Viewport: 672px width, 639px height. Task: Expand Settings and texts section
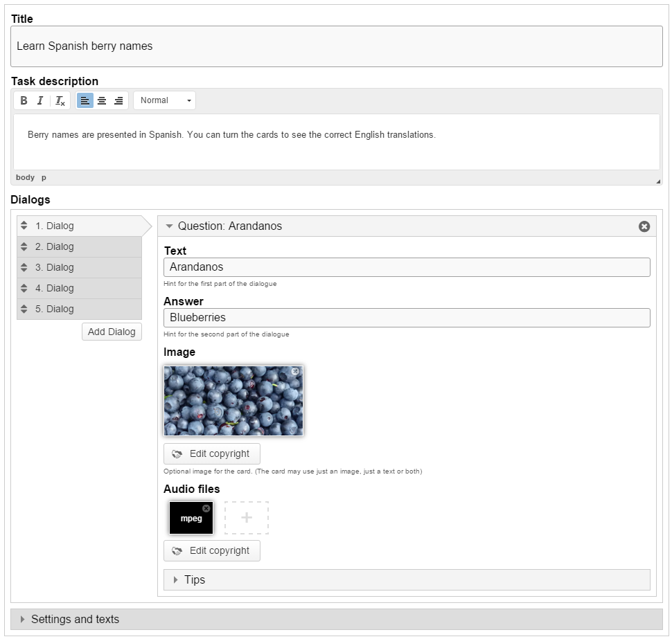[x=337, y=620]
